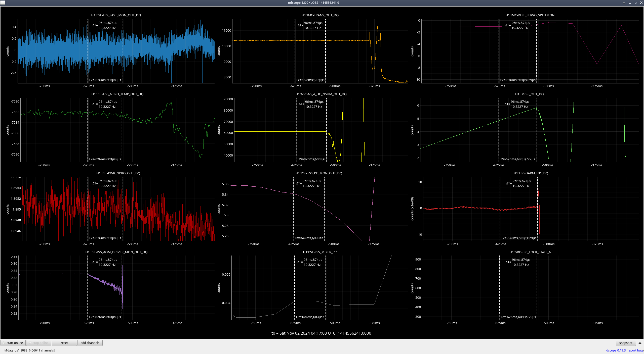Image resolution: width=644 pixels, height=354 pixels.
Task: Click the ΔT 96ms readout in the GRD-ISC_LOCK_STATE plot
Action: [x=518, y=262]
